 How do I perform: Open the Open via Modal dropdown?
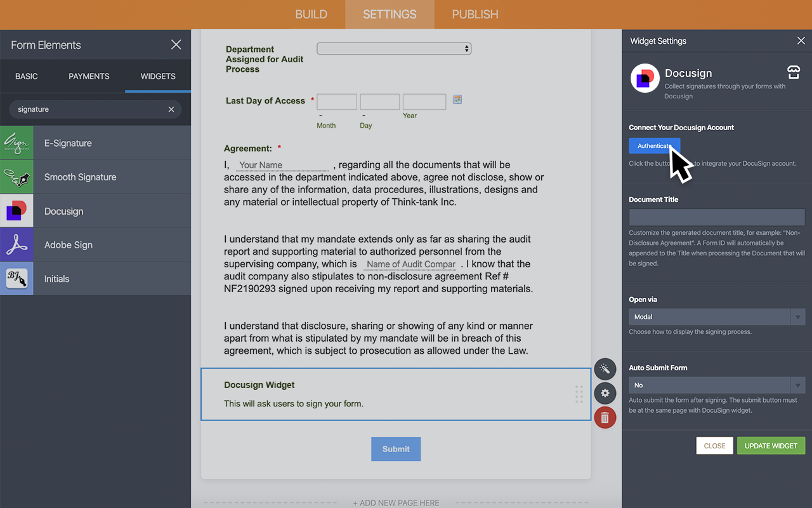(797, 316)
